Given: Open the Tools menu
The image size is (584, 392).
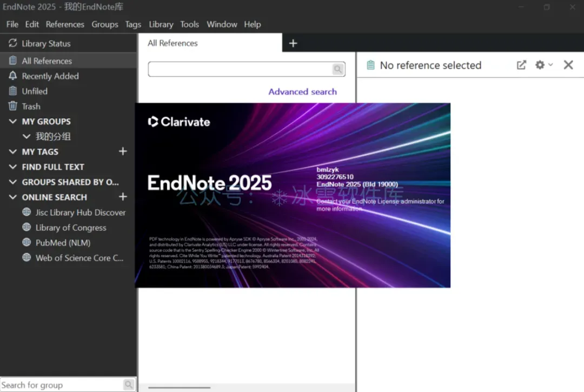Looking at the screenshot, I should 190,24.
